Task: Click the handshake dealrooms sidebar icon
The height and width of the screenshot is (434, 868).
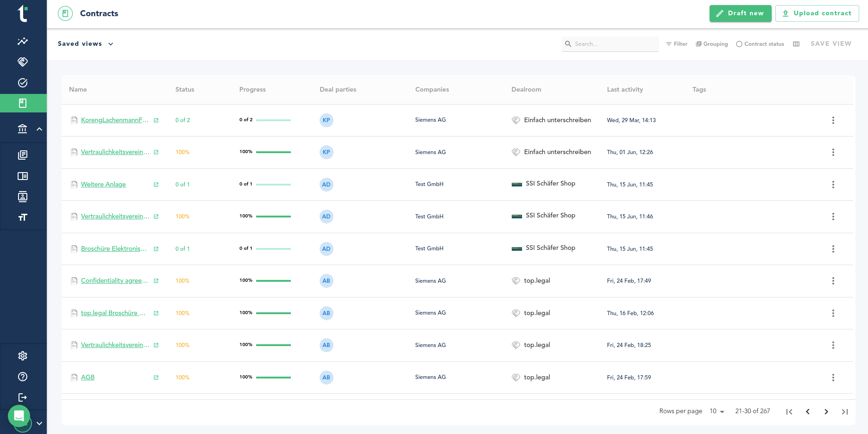Action: [x=23, y=62]
